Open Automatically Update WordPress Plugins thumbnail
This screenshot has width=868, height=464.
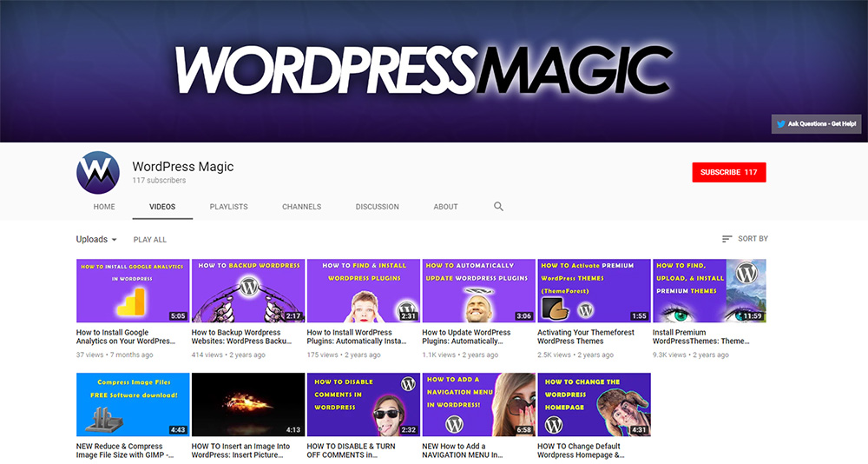pos(479,290)
